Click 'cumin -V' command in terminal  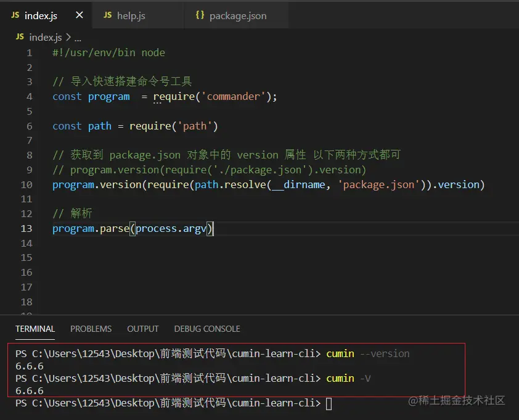click(x=348, y=378)
